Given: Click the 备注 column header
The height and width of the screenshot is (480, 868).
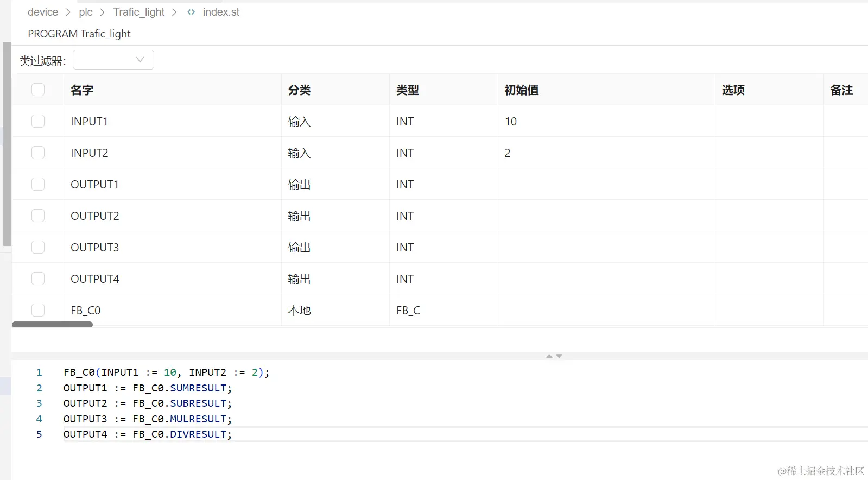Looking at the screenshot, I should pos(846,90).
